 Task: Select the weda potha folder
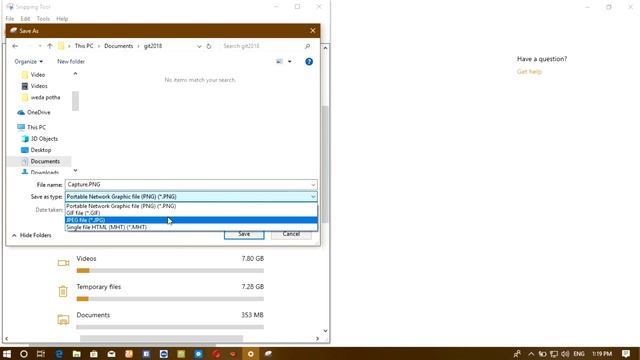tap(41, 98)
